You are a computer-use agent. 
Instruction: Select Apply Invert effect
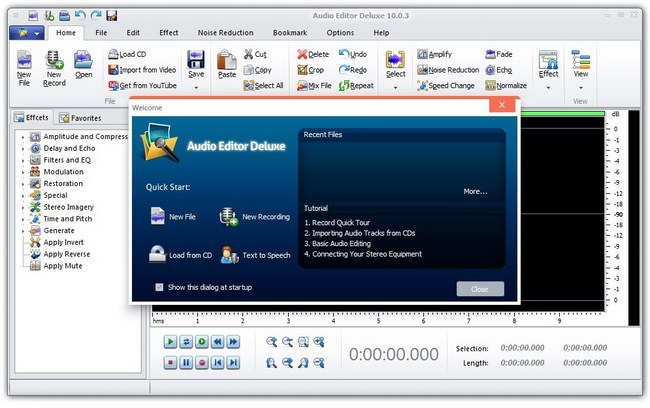click(x=63, y=242)
